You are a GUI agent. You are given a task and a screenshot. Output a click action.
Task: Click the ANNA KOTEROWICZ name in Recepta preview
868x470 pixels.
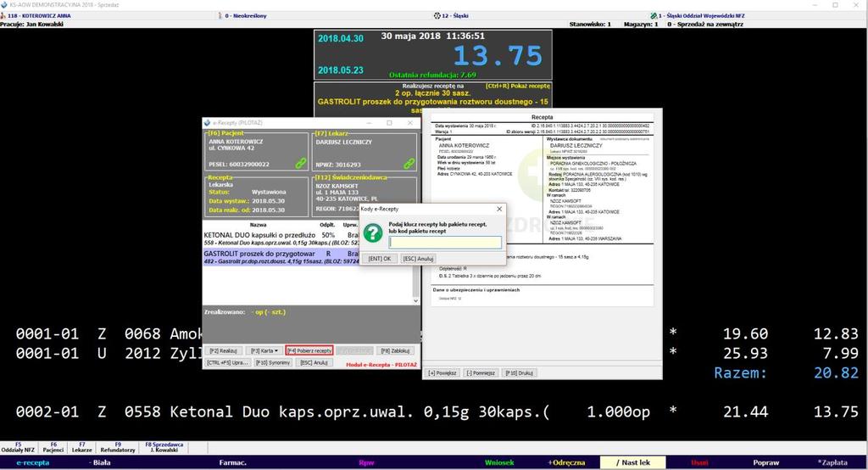[464, 145]
